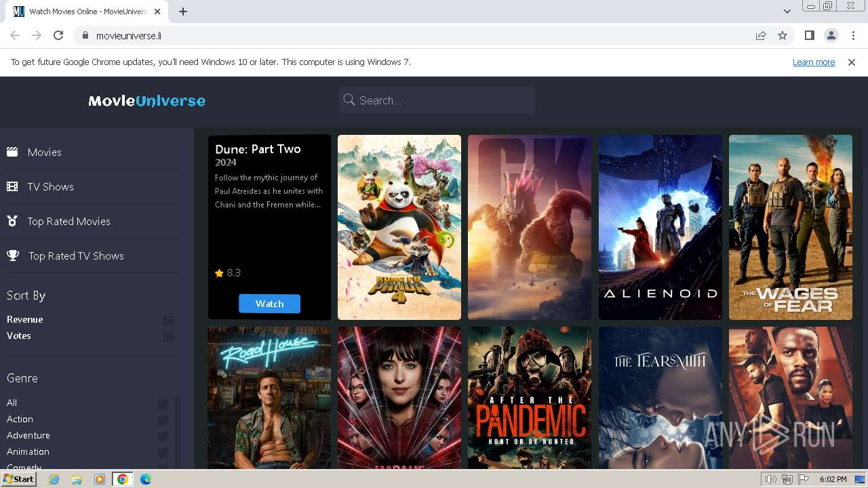Click the volume speaker tray icon
Screen dimensions: 868x488
coord(770,479)
